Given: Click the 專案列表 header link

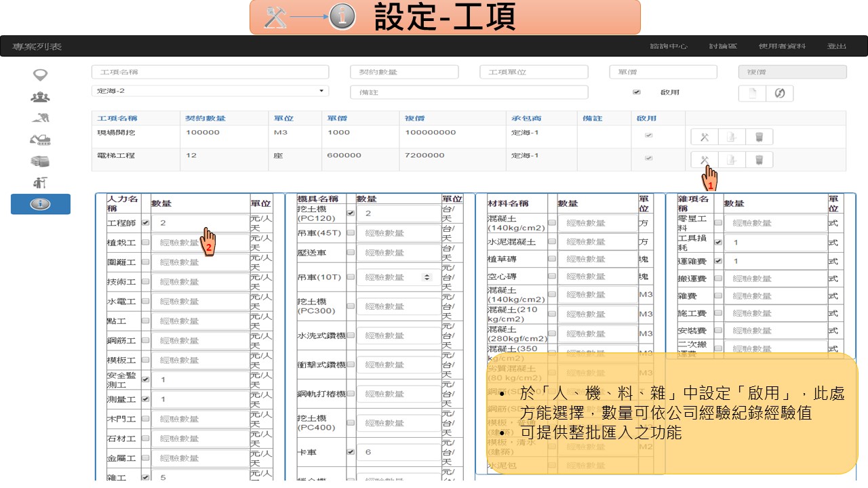Looking at the screenshot, I should click(x=37, y=46).
